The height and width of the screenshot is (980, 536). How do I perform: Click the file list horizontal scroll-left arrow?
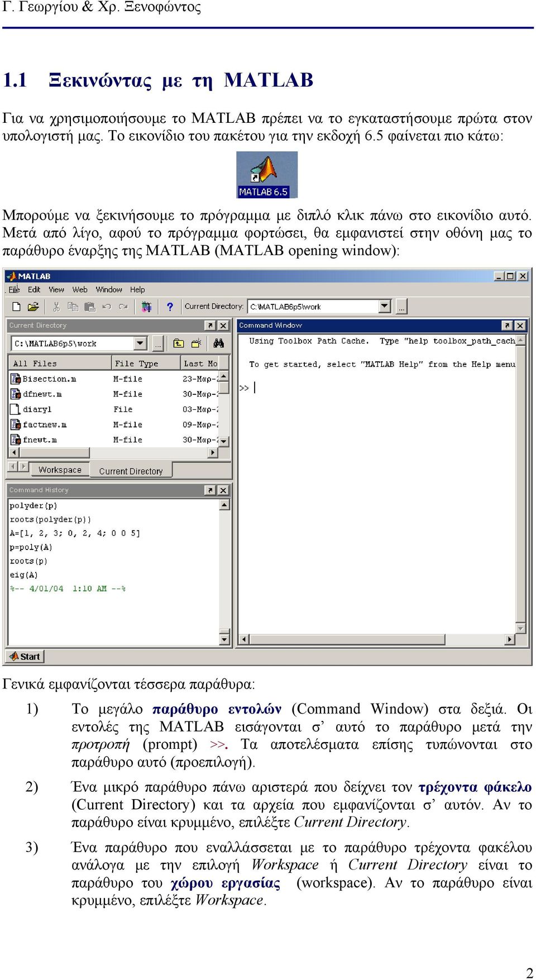(x=15, y=452)
